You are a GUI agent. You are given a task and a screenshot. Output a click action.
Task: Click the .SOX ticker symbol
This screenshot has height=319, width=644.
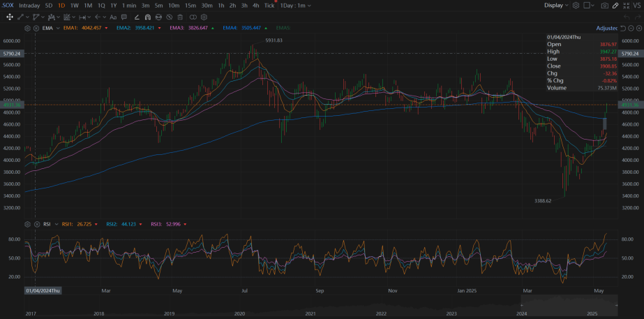(x=8, y=6)
